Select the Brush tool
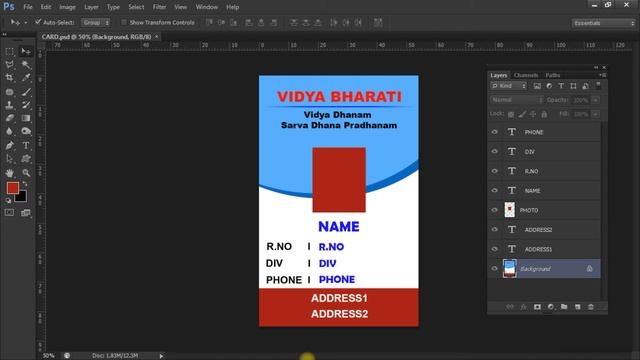This screenshot has height=360, width=640. point(26,92)
